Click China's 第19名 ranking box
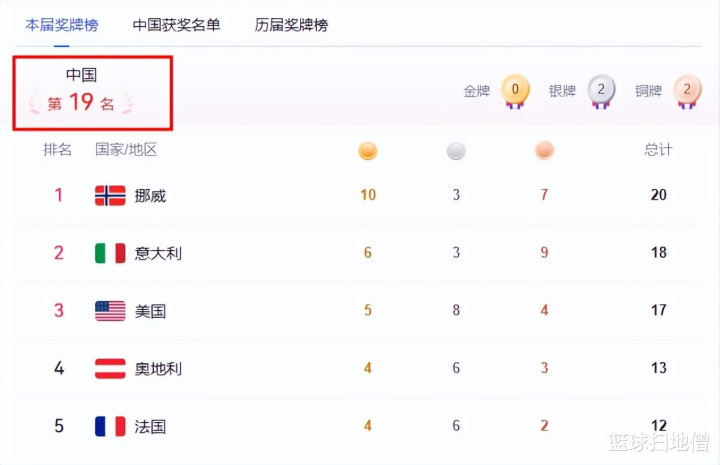 pos(92,93)
